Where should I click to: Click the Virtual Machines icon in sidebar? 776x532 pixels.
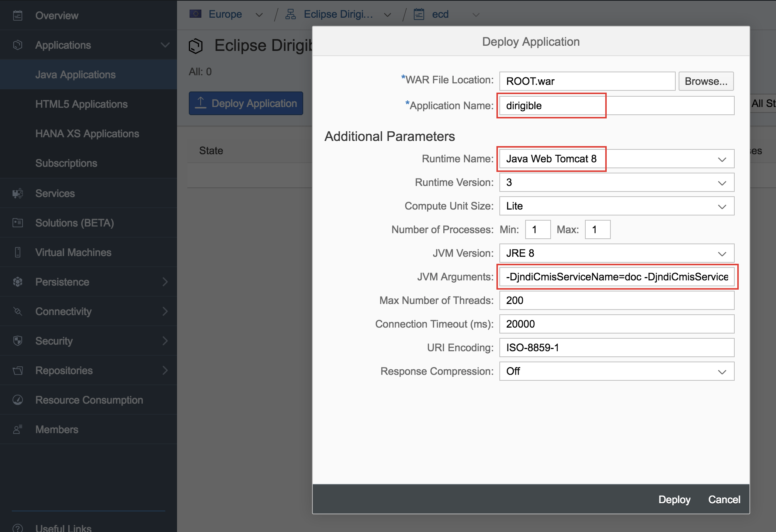(x=18, y=252)
